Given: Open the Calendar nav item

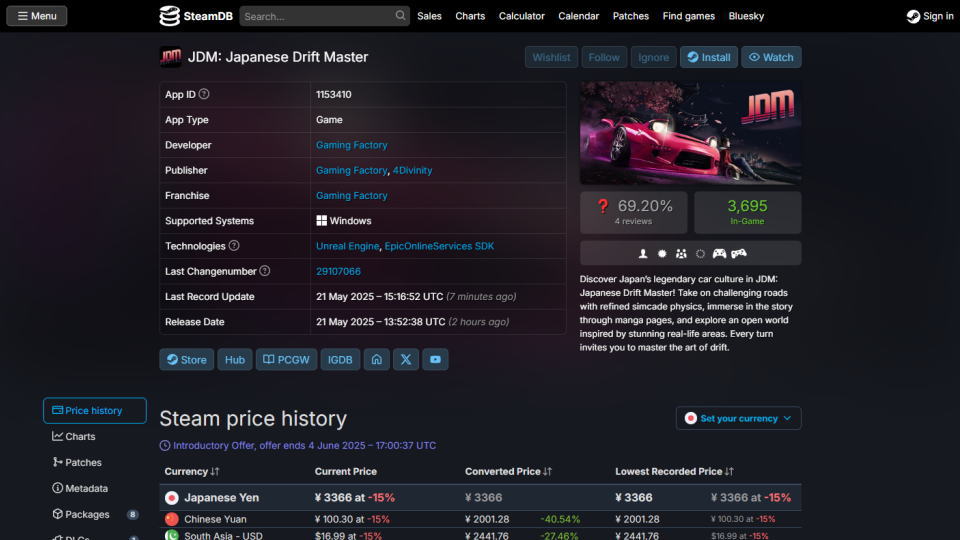Looking at the screenshot, I should point(579,16).
